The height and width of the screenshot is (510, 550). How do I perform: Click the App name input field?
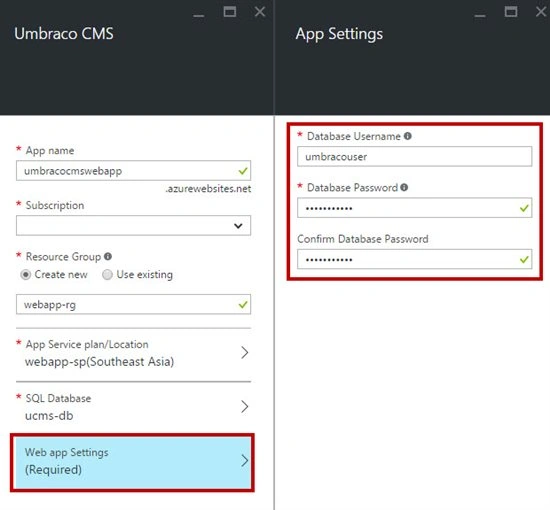click(x=133, y=171)
